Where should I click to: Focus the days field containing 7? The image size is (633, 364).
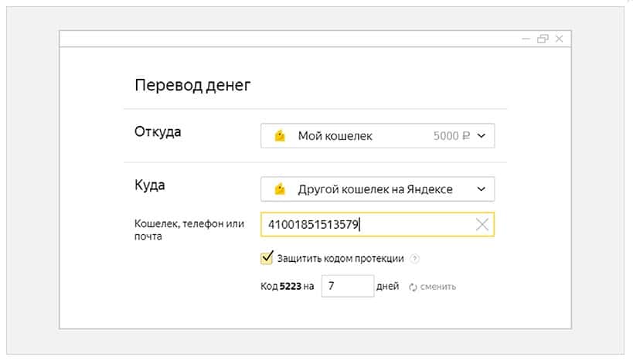pos(347,286)
